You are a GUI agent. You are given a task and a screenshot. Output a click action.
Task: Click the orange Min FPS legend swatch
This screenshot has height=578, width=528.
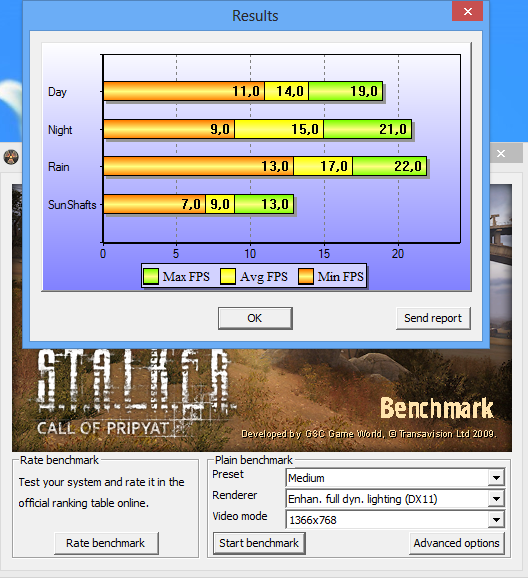coord(306,276)
